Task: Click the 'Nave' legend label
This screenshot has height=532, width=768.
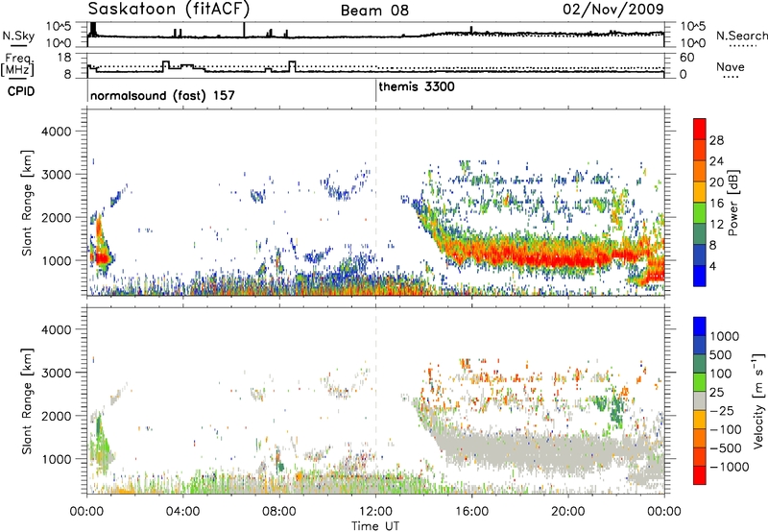Action: (731, 66)
